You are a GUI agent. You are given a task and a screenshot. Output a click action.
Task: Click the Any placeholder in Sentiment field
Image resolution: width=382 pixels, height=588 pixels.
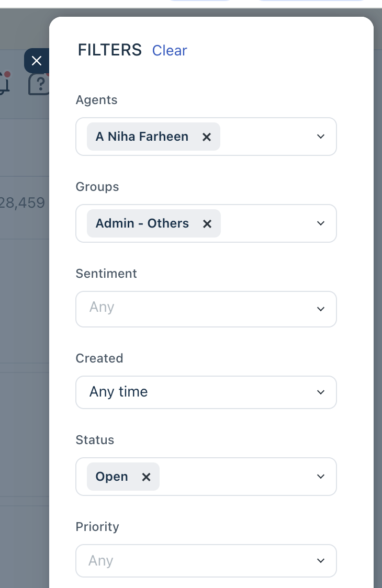tap(102, 307)
